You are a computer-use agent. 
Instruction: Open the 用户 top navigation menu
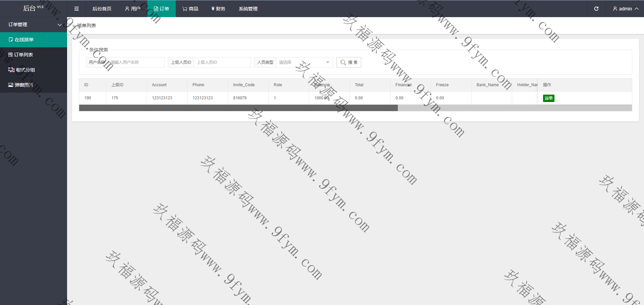coord(132,9)
